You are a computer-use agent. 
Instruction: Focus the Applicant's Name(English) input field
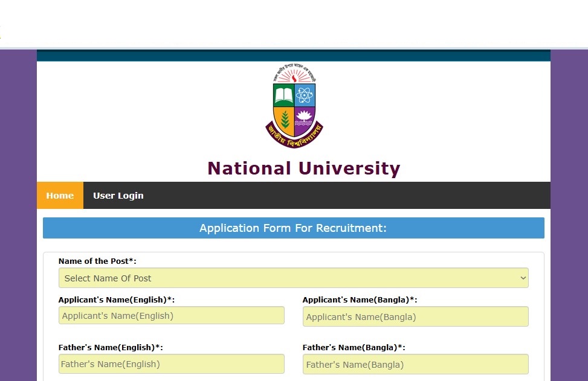171,316
